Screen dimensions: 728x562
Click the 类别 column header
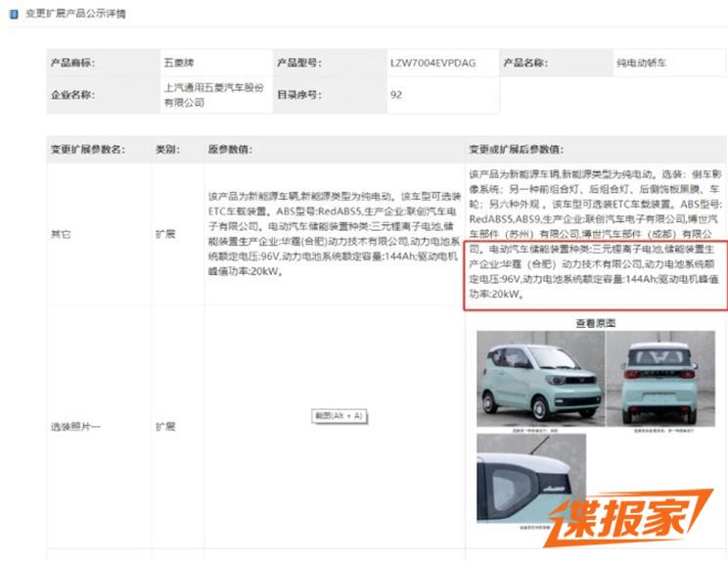click(167, 150)
